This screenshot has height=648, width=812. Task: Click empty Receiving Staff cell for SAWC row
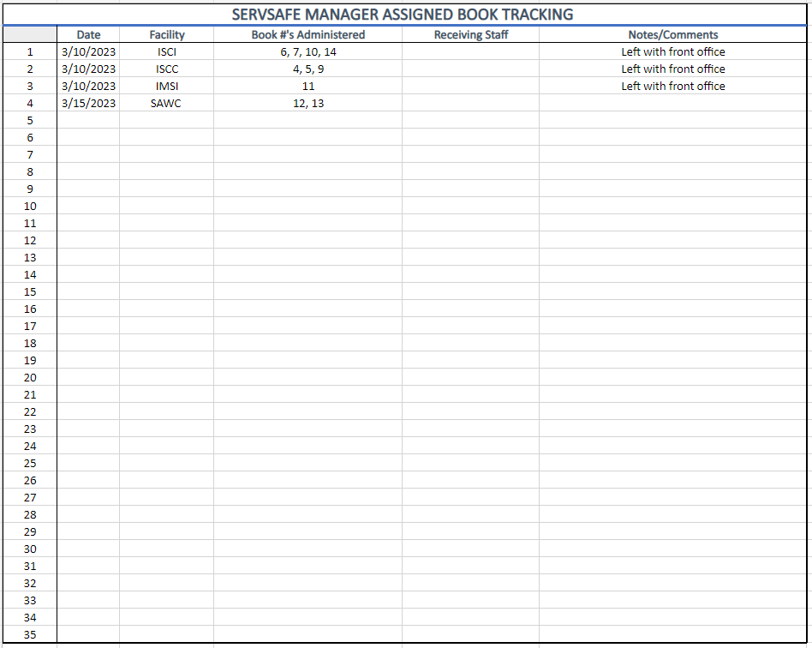471,104
